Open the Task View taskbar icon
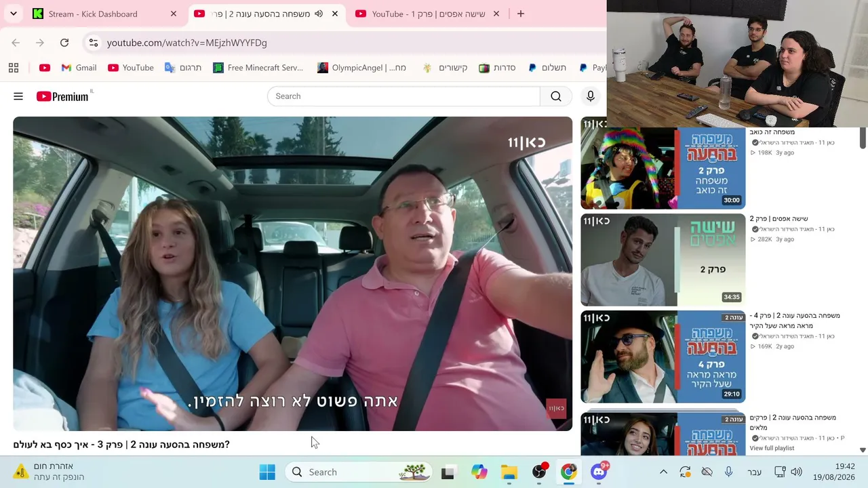The height and width of the screenshot is (488, 868). pos(448,472)
